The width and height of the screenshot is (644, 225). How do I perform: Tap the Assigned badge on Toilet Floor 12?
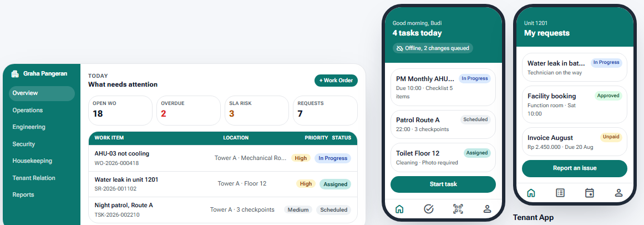(477, 153)
